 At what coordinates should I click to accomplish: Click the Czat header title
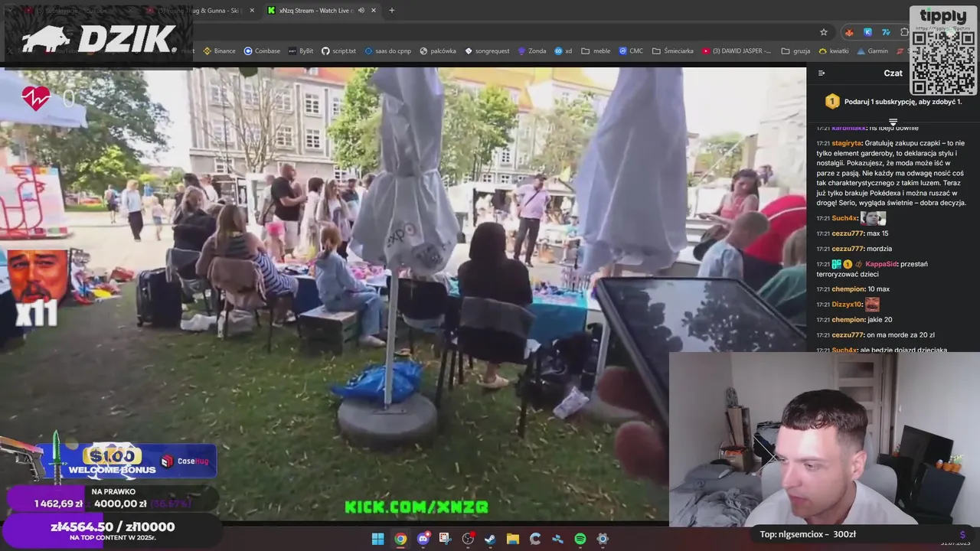[x=893, y=73]
